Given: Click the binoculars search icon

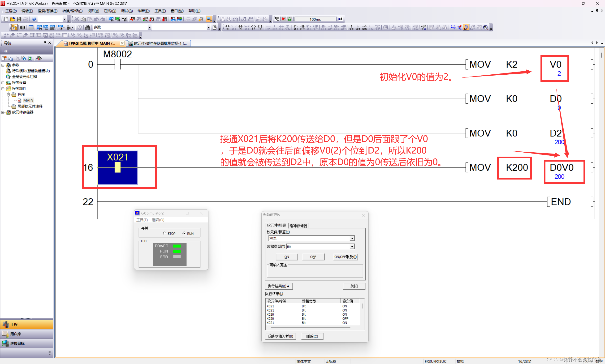Looking at the screenshot, I should coord(88,27).
